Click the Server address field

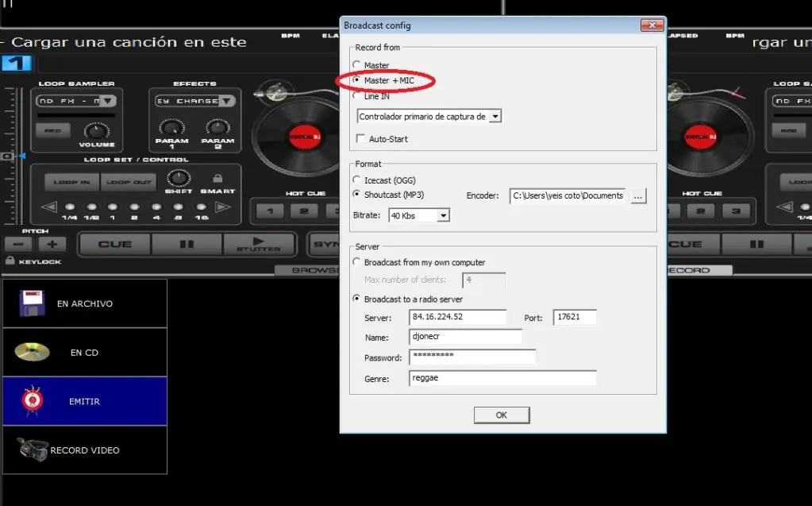(x=458, y=317)
